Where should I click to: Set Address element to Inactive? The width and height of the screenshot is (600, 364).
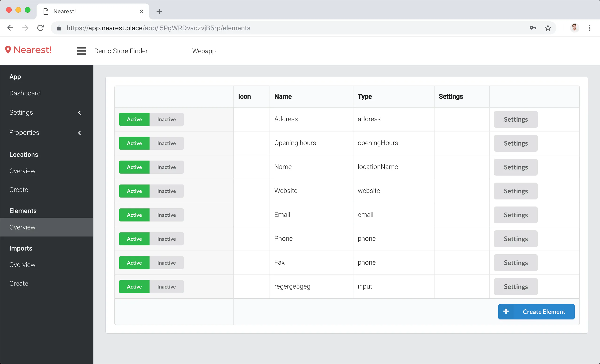[x=167, y=119]
